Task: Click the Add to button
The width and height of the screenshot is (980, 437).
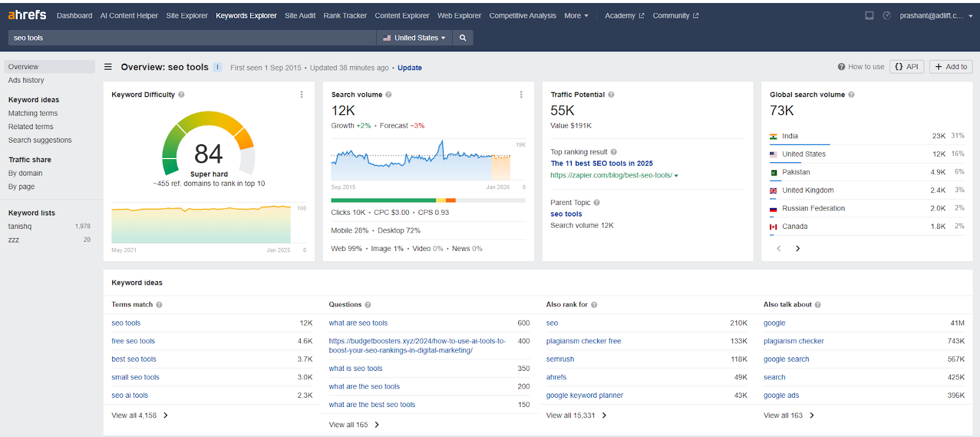Action: pyautogui.click(x=951, y=67)
